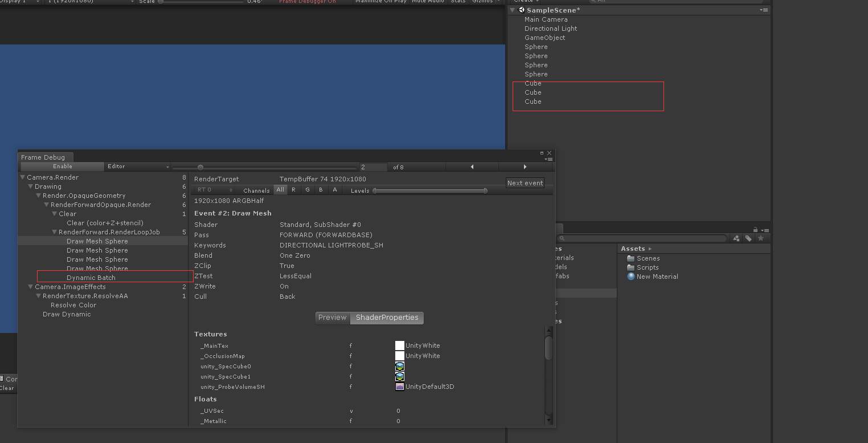
Task: Open Search by Label tag icon
Action: 748,238
